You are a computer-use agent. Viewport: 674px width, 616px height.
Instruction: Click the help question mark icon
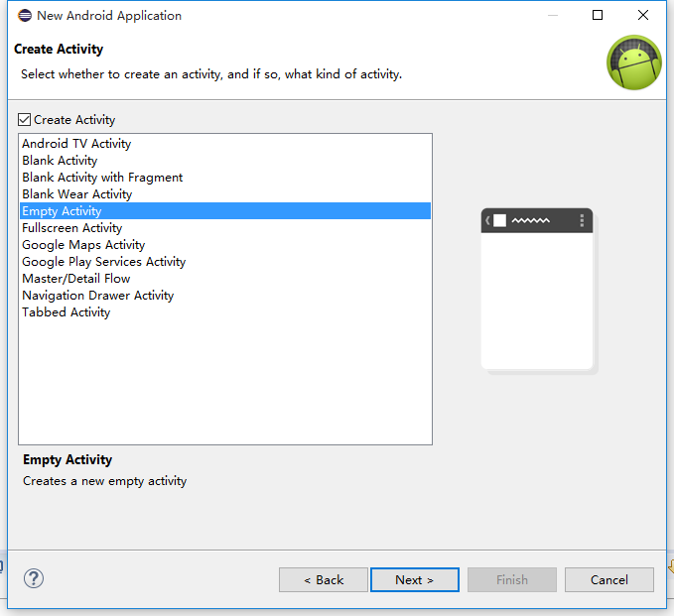(34, 578)
